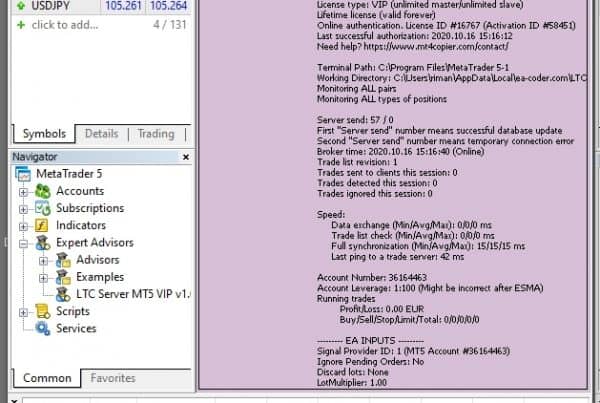This screenshot has height=403, width=600.
Task: Click the 'Last ping to a trade server' line
Action: (398, 256)
